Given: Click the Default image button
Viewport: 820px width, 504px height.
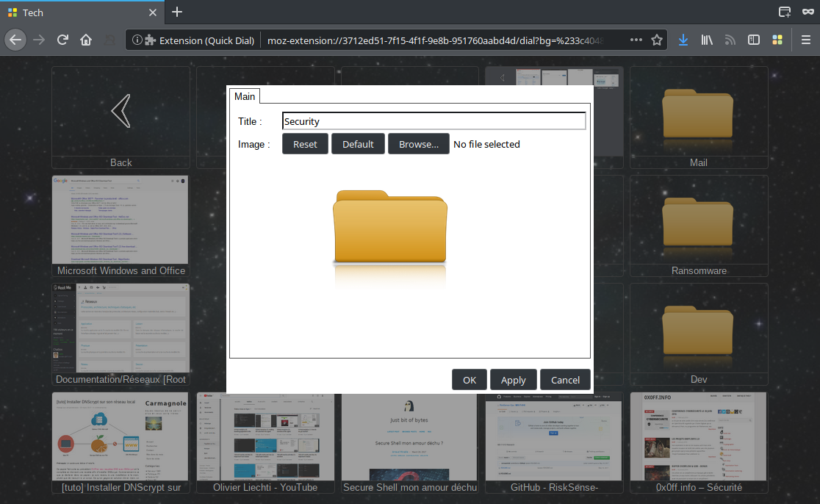Looking at the screenshot, I should point(358,144).
